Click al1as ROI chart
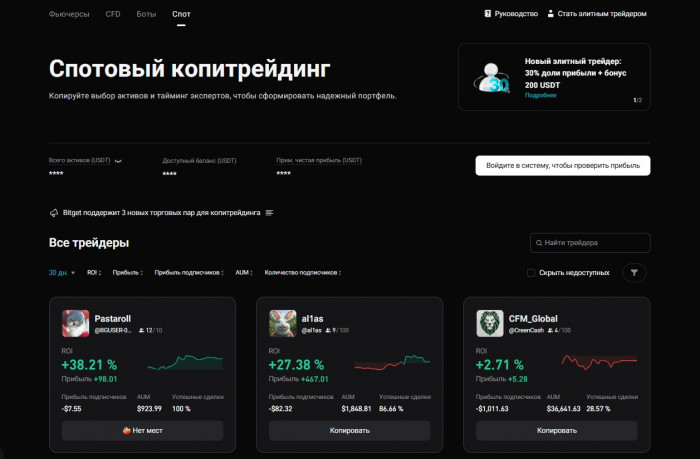The height and width of the screenshot is (459, 700). point(392,362)
